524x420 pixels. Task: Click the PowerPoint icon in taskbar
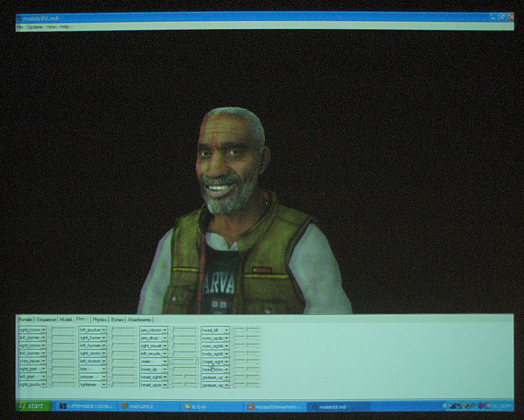coord(251,406)
